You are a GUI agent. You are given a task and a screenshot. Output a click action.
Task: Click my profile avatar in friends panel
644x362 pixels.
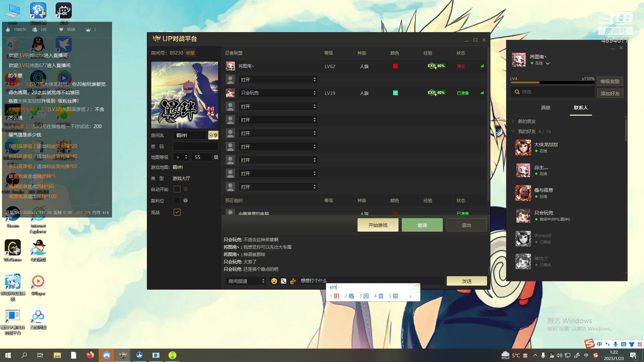[x=519, y=60]
